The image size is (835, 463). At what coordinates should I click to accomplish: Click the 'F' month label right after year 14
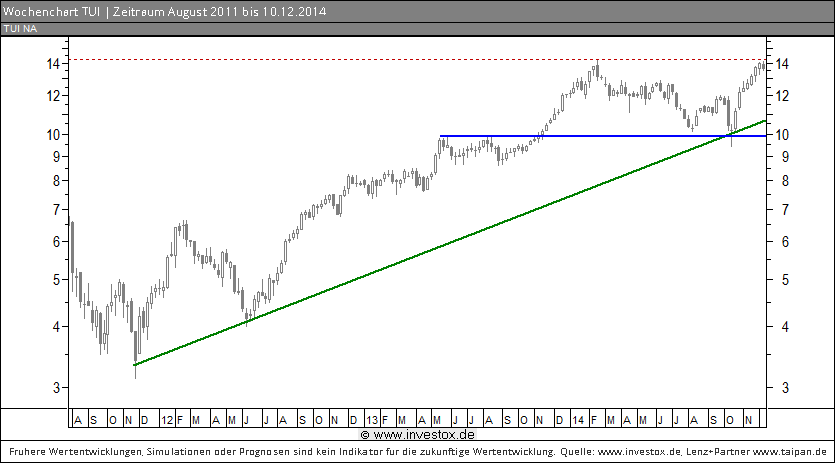tap(593, 420)
